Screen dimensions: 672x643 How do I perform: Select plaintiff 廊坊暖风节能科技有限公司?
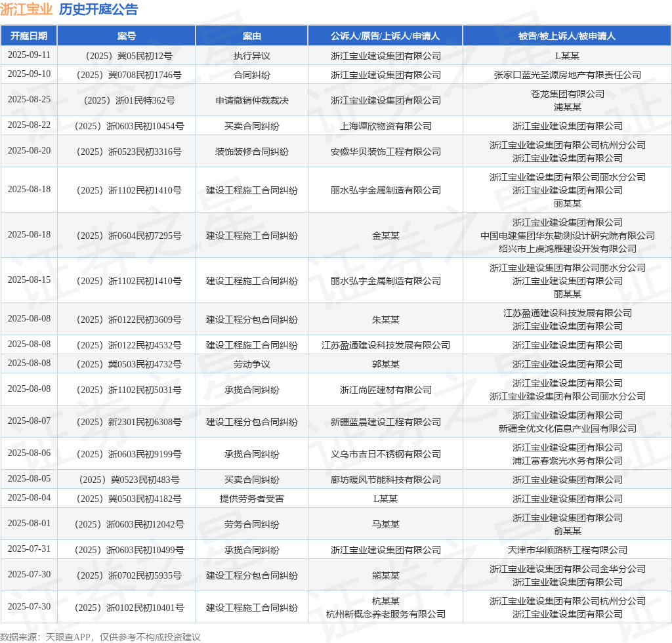(386, 480)
